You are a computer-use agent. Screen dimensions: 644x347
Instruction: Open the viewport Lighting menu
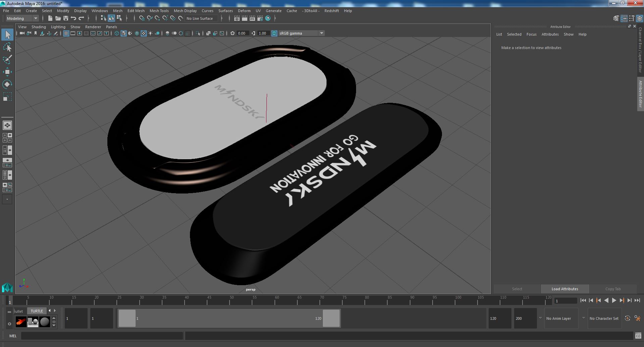click(58, 27)
